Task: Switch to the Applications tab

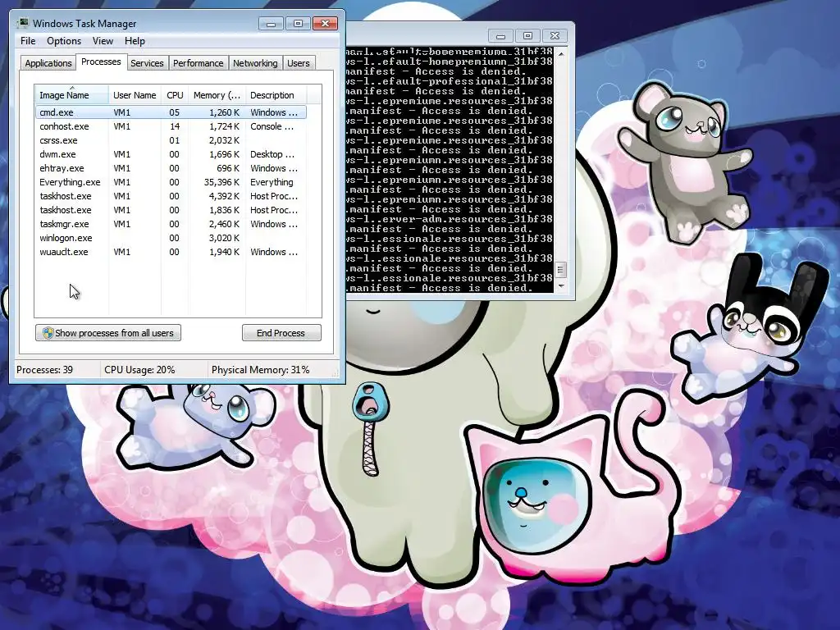Action: click(x=48, y=63)
